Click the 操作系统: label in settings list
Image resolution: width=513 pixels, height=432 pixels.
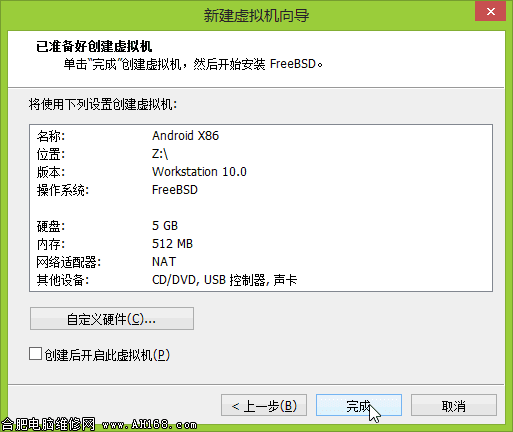pos(63,190)
